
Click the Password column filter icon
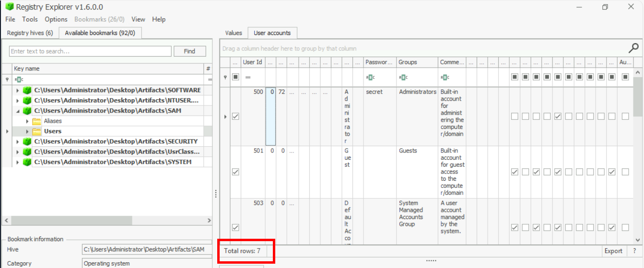370,77
